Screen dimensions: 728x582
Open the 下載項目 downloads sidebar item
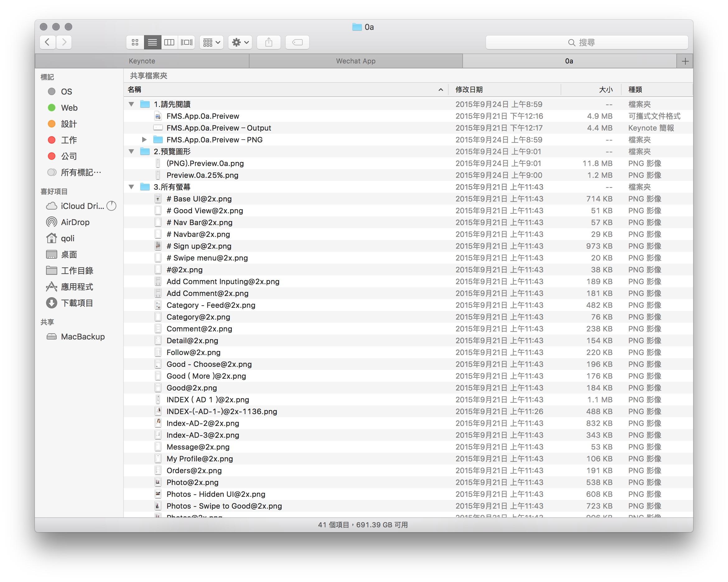tap(77, 303)
